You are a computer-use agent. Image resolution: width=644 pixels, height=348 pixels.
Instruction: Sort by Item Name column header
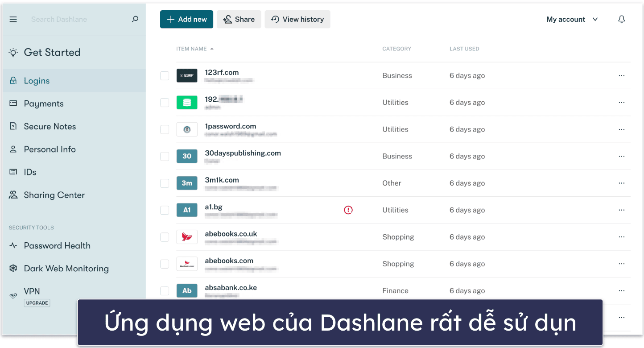coord(195,49)
